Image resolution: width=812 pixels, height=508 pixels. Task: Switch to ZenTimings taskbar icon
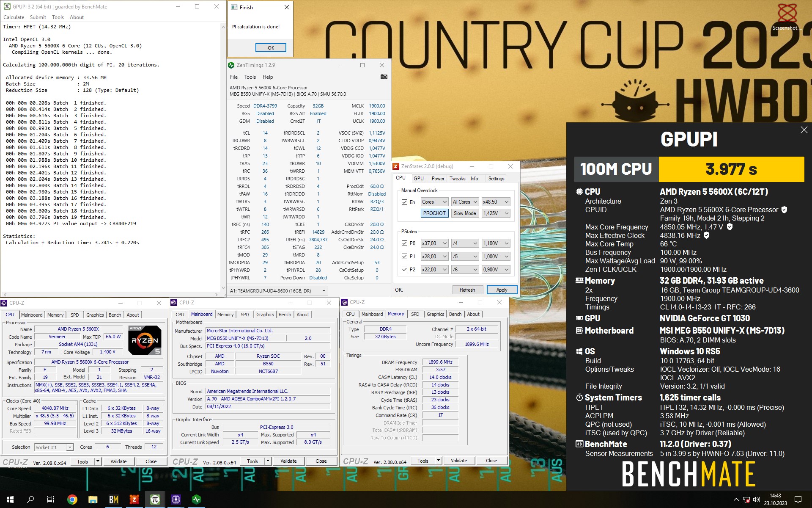(x=197, y=500)
